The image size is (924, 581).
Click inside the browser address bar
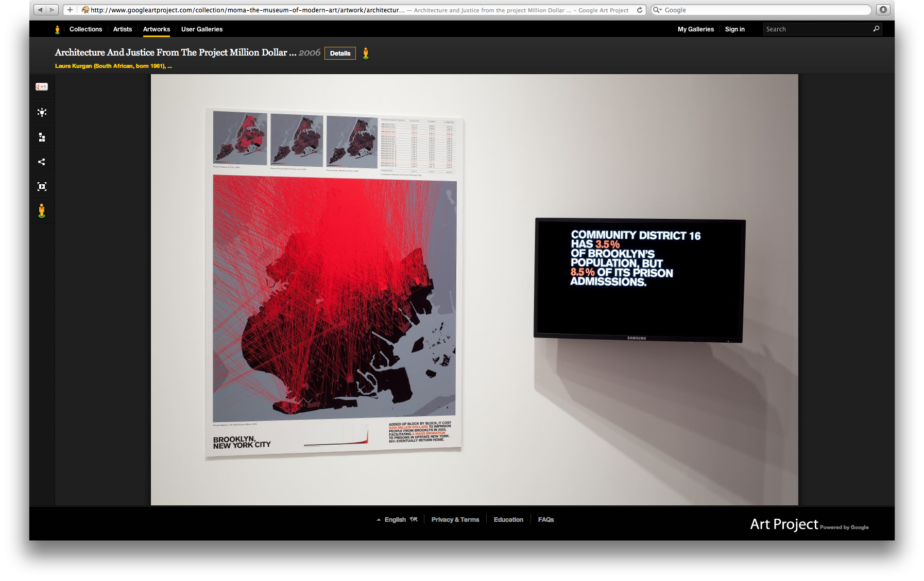[309, 10]
